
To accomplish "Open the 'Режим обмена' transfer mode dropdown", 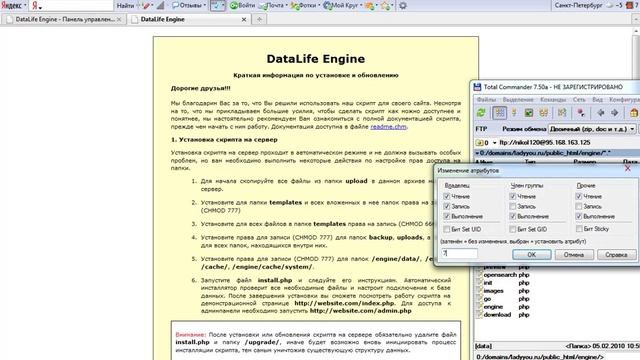I will [592, 129].
